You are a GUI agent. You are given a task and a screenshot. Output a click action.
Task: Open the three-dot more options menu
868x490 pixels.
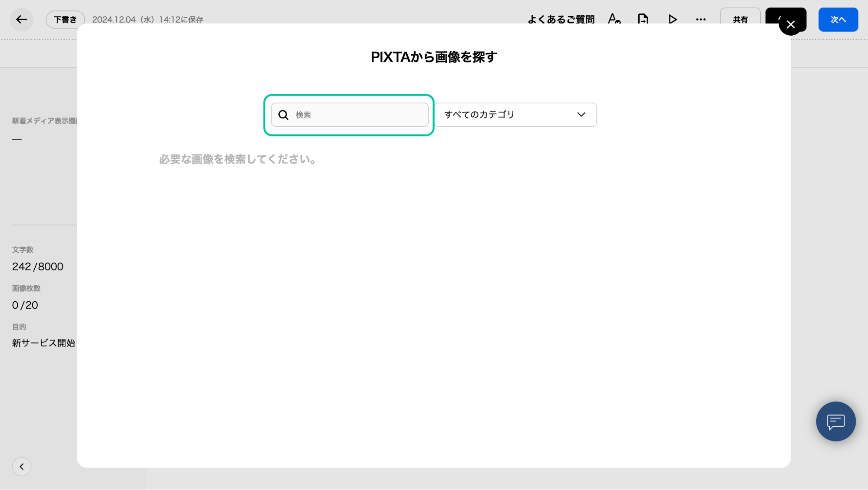click(700, 20)
